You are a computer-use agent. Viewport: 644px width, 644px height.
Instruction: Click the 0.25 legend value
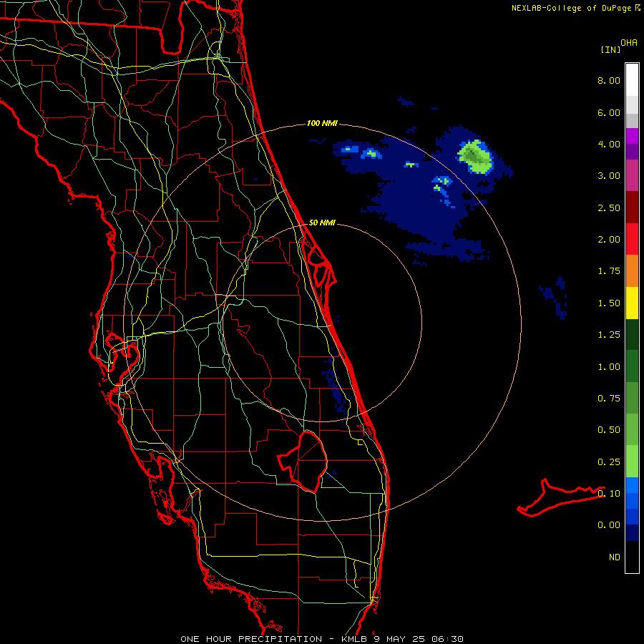(x=609, y=462)
